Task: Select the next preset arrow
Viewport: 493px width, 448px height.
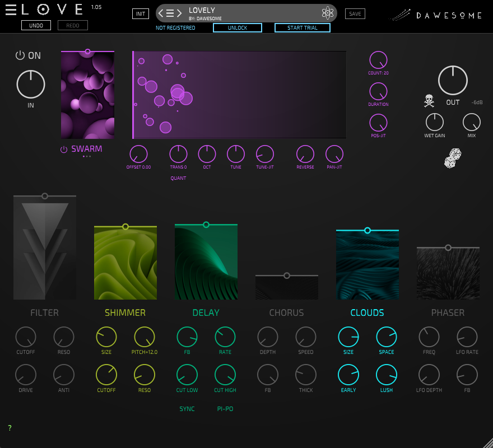Action: tap(179, 13)
